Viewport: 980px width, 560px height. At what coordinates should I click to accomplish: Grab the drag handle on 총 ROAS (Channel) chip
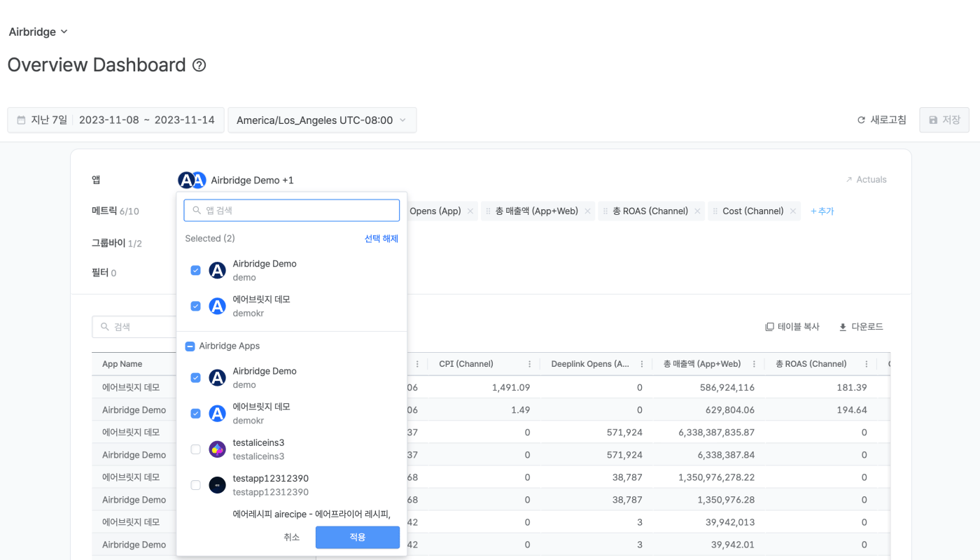tap(605, 211)
